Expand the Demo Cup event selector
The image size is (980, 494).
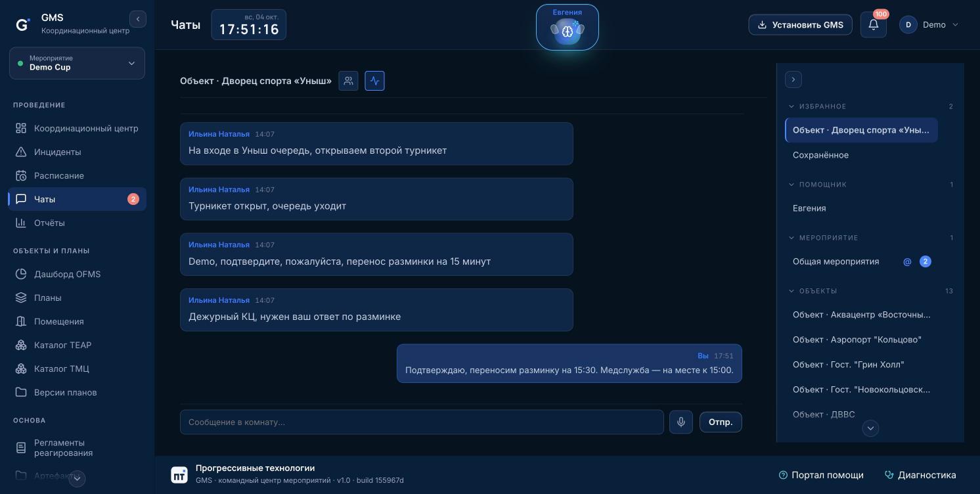click(78, 63)
